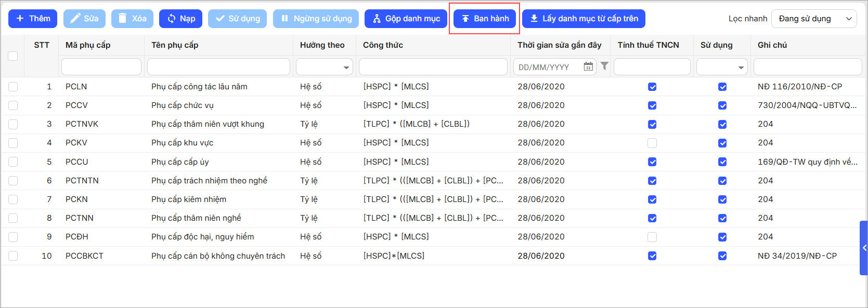The image size is (868, 308).
Task: Open the Lọc nhanh dropdown
Action: (814, 19)
